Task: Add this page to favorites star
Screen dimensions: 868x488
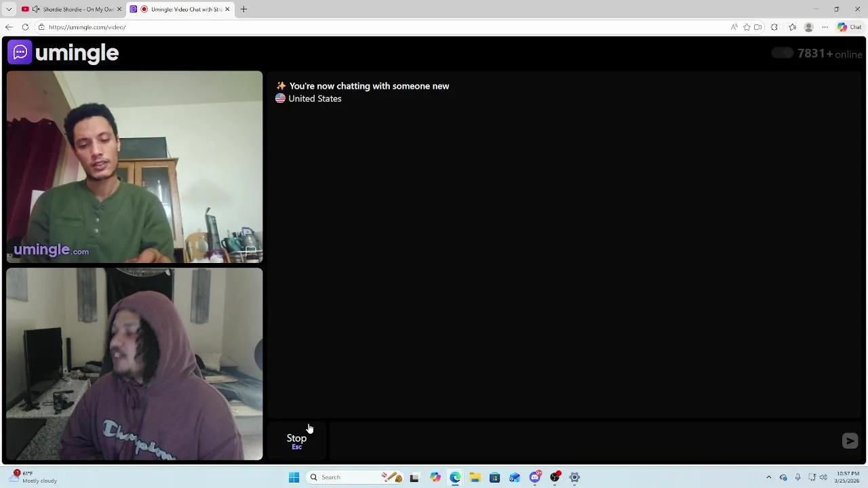Action: coord(747,27)
